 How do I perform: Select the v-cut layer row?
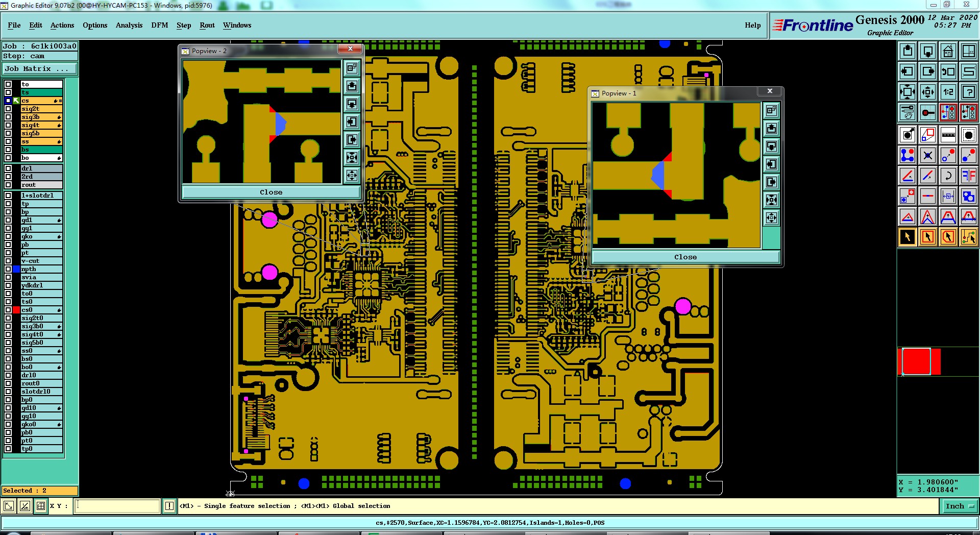pos(41,261)
